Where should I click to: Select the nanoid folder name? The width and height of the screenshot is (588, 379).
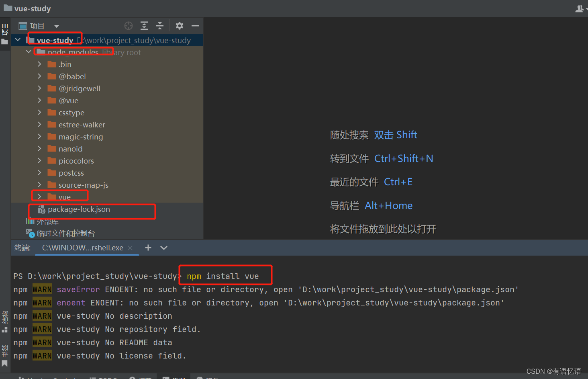click(71, 149)
